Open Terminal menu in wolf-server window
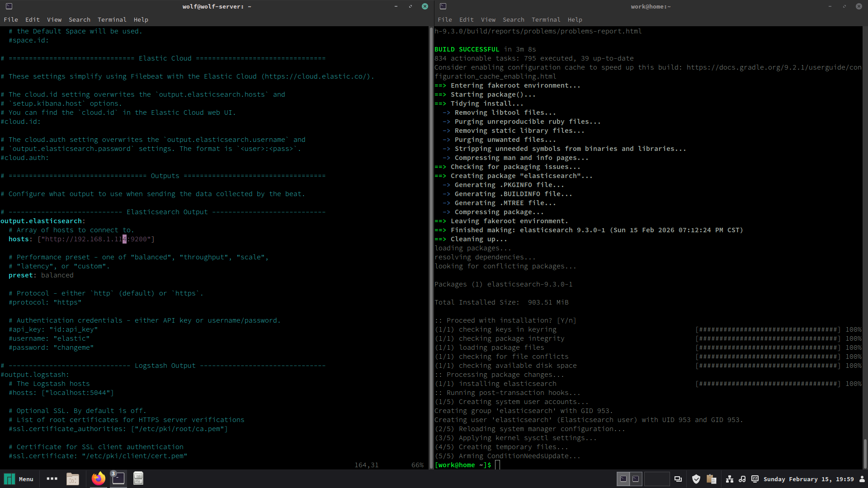Viewport: 868px width, 488px height. (112, 19)
